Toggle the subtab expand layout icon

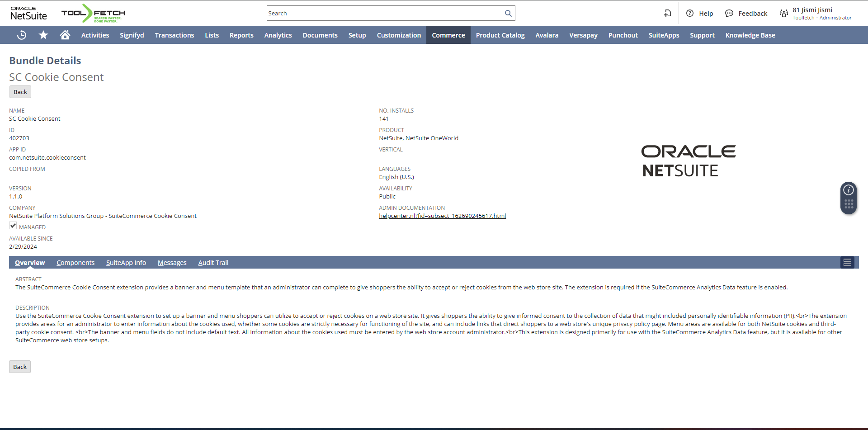coord(847,263)
